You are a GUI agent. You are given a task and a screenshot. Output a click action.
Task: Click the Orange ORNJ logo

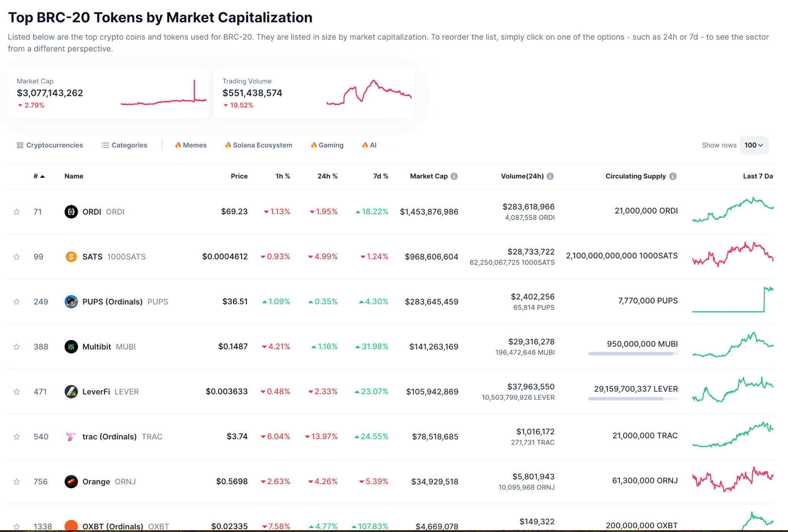tap(71, 482)
